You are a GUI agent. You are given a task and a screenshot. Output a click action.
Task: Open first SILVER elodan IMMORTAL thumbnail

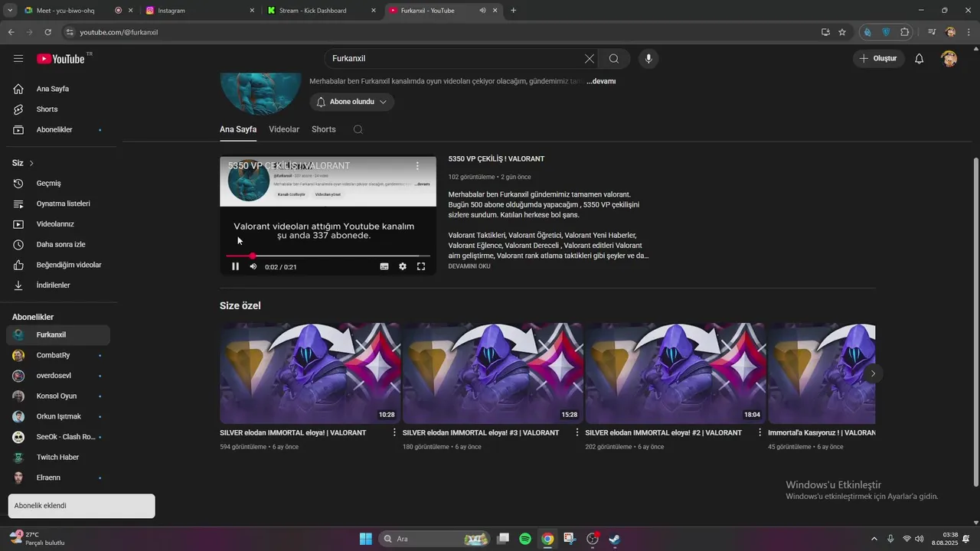point(310,373)
